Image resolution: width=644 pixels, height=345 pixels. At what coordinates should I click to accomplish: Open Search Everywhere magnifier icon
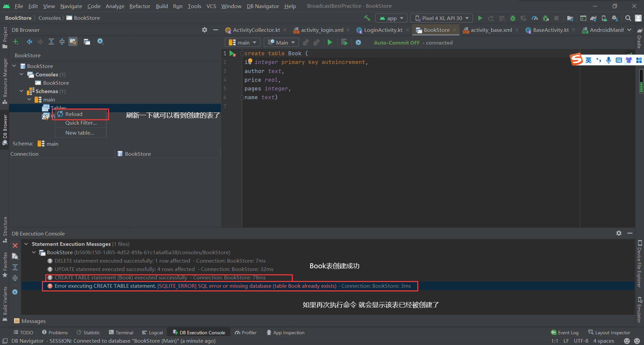[628, 18]
